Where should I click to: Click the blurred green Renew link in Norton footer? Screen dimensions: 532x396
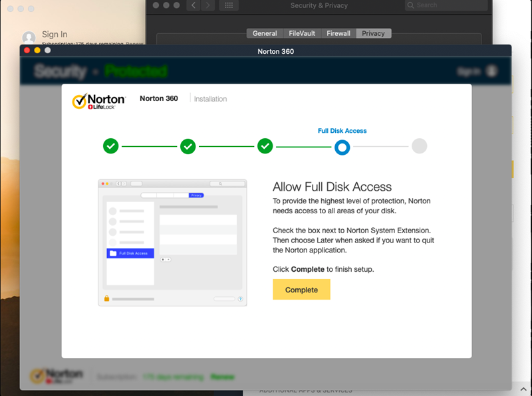[x=222, y=377]
